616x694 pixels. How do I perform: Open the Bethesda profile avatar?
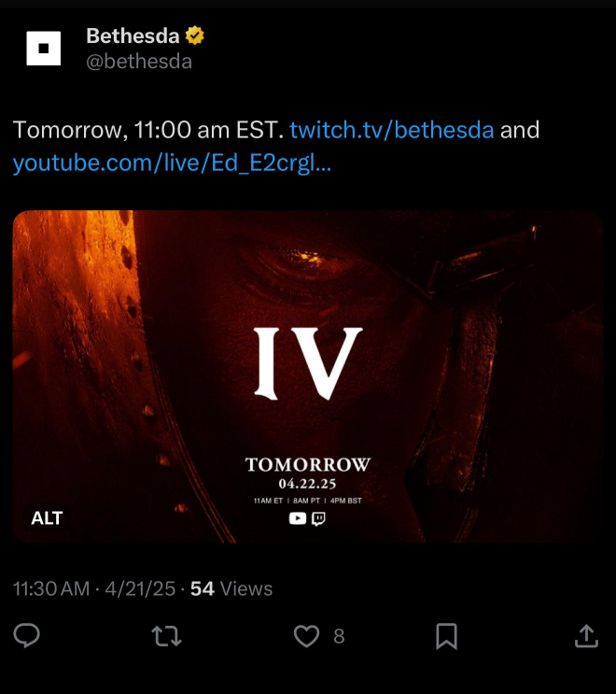point(43,49)
